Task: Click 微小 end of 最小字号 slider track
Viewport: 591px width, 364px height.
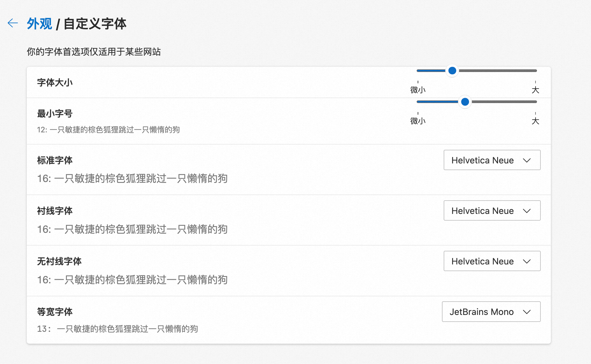Action: tap(419, 102)
